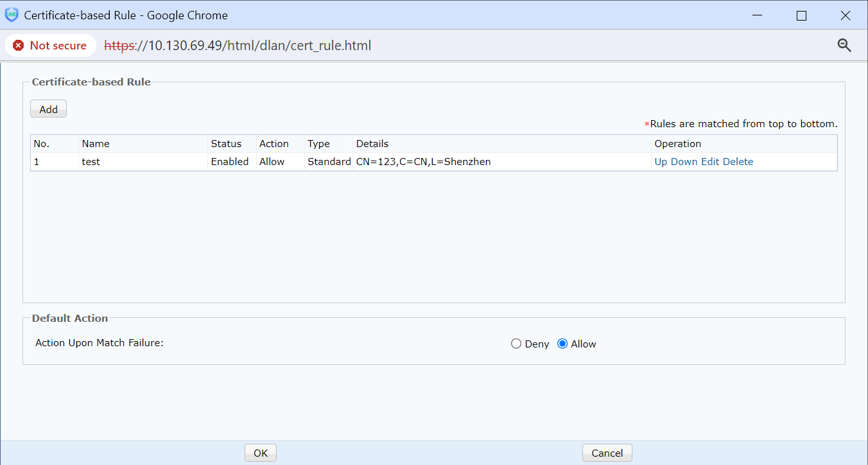This screenshot has width=868, height=465.
Task: Delete the test certificate rule
Action: [738, 162]
